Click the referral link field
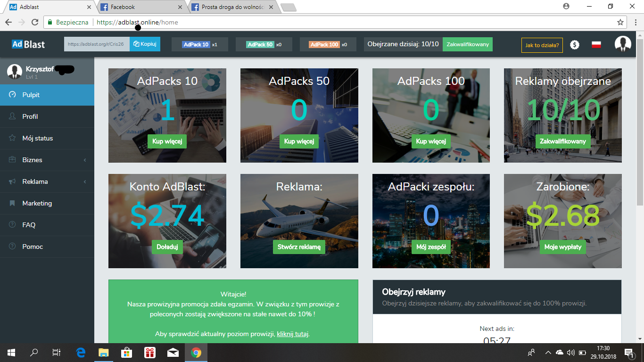 click(97, 44)
